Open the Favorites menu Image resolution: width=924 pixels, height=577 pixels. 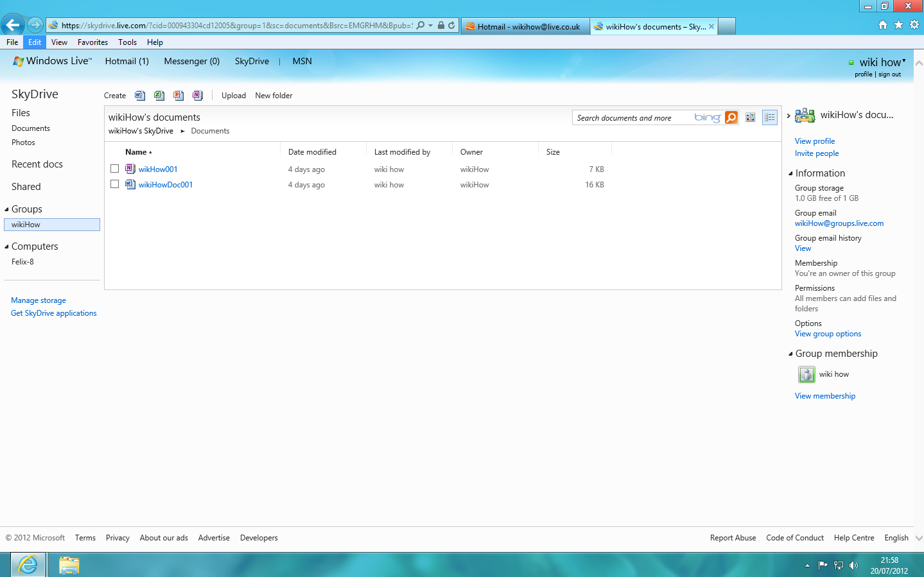92,42
